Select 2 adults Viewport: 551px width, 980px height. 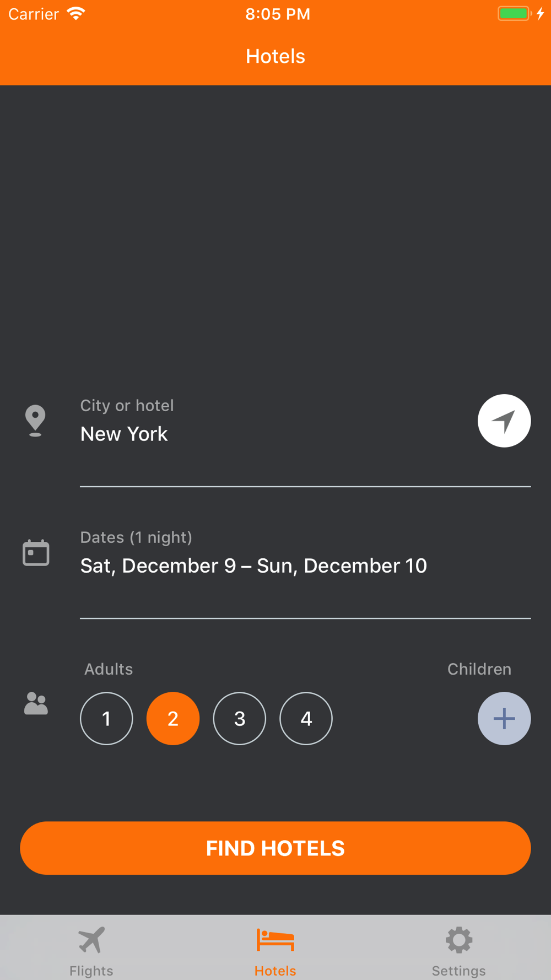[173, 718]
